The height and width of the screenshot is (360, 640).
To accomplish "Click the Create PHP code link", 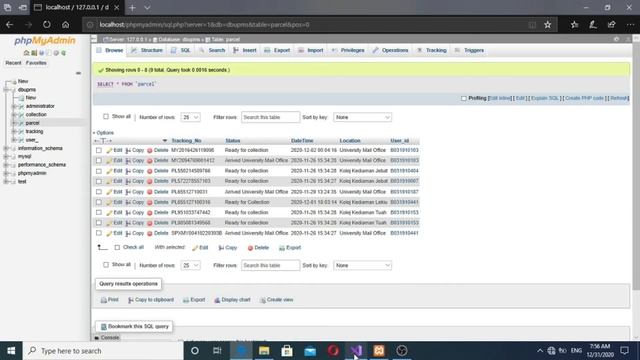I will pos(584,98).
